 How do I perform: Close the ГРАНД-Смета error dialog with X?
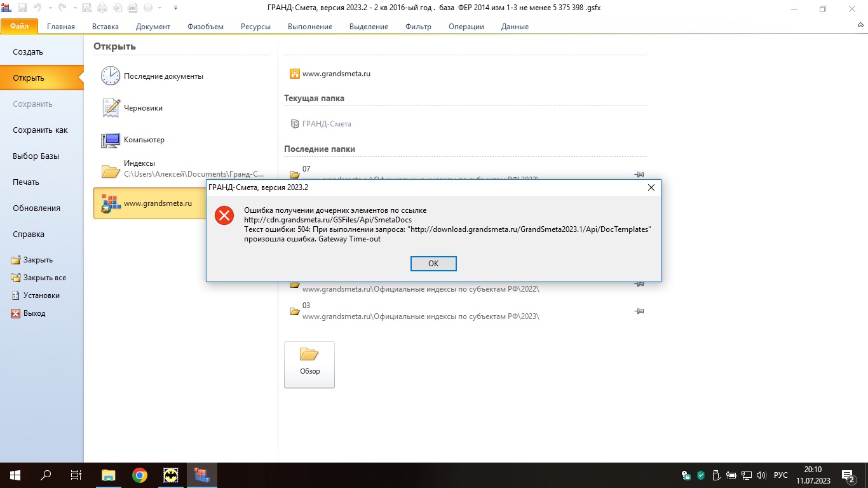[651, 187]
